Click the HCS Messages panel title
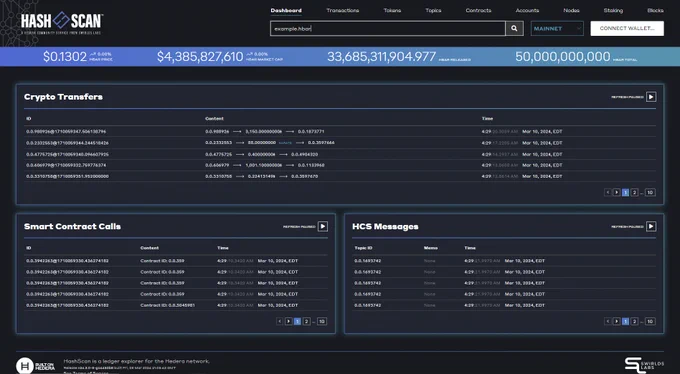Screen dimensions: 680x374 point(385,226)
